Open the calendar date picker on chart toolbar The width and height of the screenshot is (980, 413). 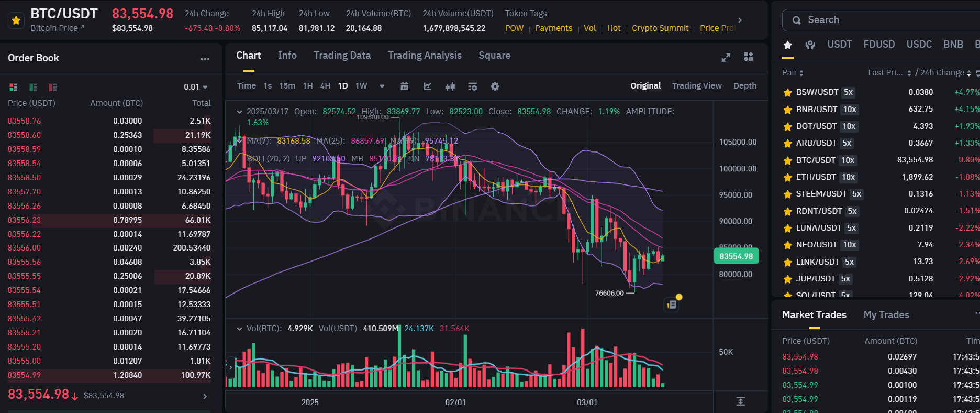pyautogui.click(x=404, y=86)
